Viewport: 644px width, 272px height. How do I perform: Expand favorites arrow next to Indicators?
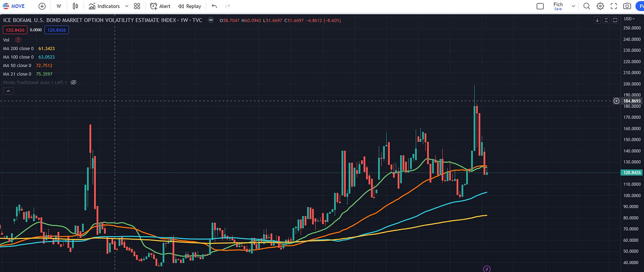127,6
